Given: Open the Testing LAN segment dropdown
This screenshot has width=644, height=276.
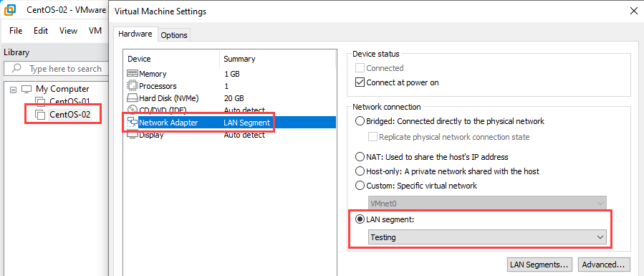Looking at the screenshot, I should click(487, 237).
